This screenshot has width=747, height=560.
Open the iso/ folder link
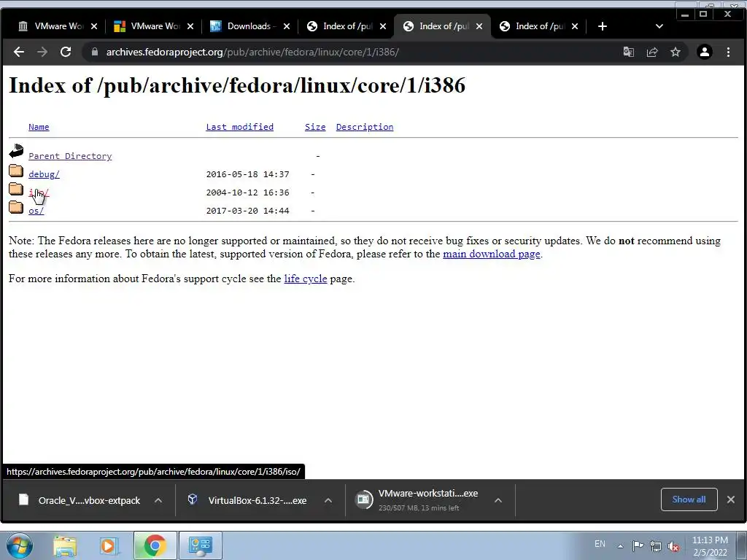click(x=39, y=192)
